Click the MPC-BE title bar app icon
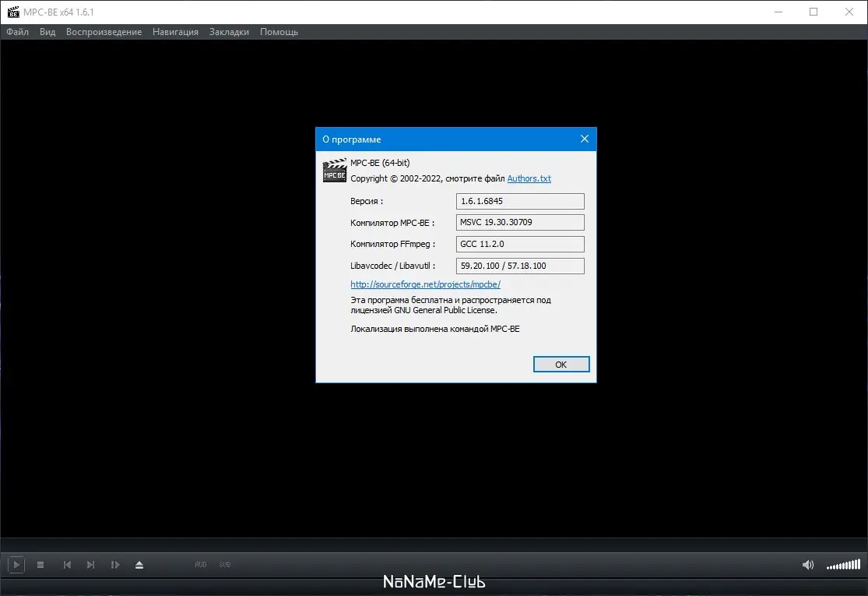The width and height of the screenshot is (868, 596). (13, 12)
